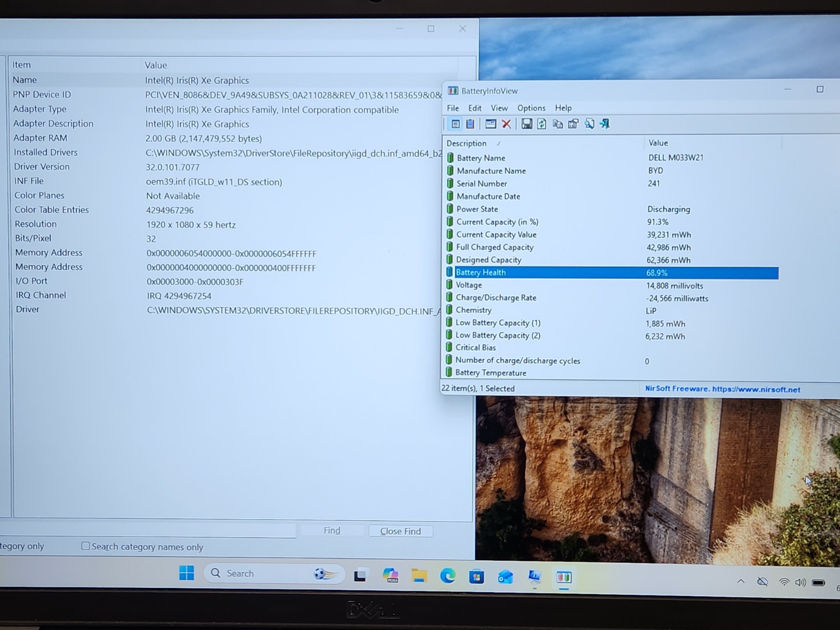Open the Edit menu in BatteryInfoView
The image size is (840, 630).
tap(475, 108)
